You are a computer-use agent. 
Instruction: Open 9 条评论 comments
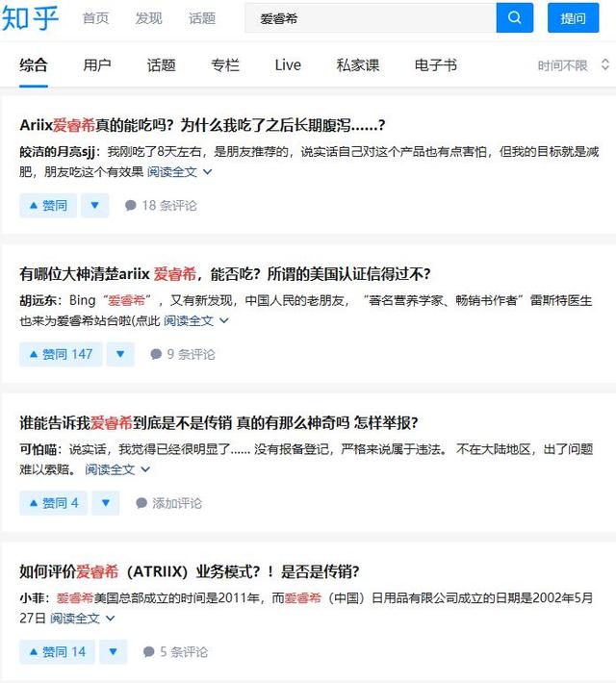183,354
